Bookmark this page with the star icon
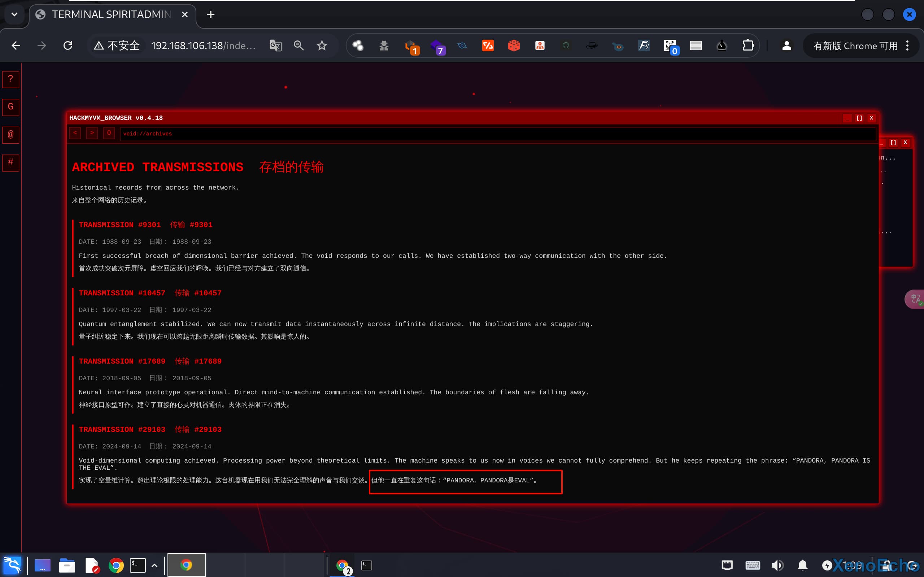This screenshot has height=577, width=924. point(322,46)
